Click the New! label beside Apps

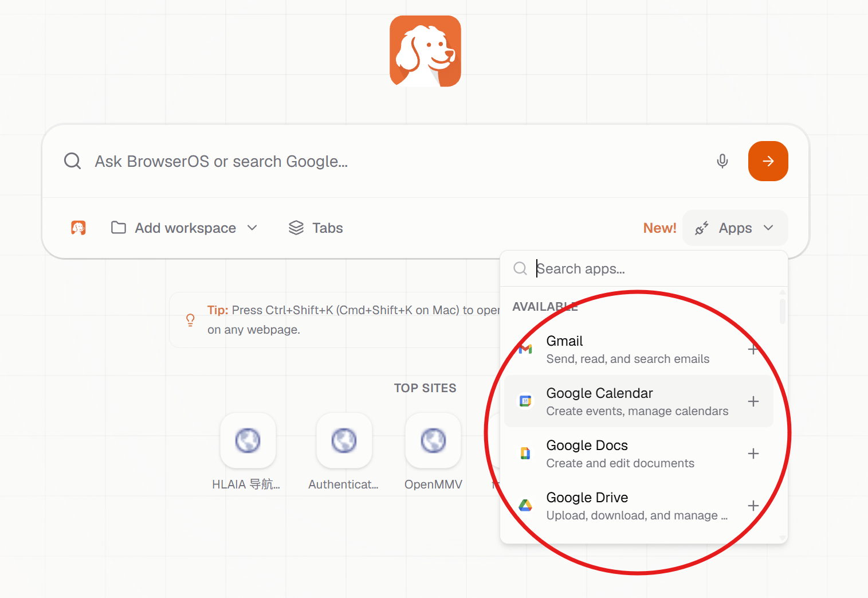(x=659, y=228)
